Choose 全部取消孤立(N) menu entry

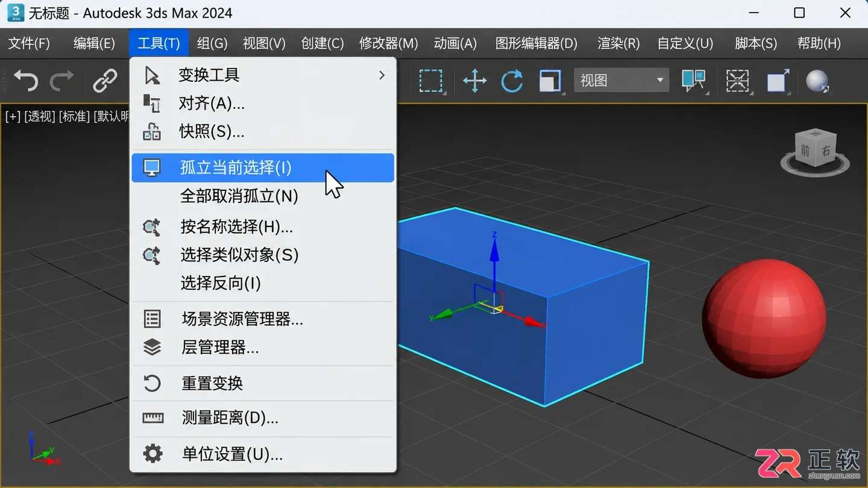[x=263, y=196]
